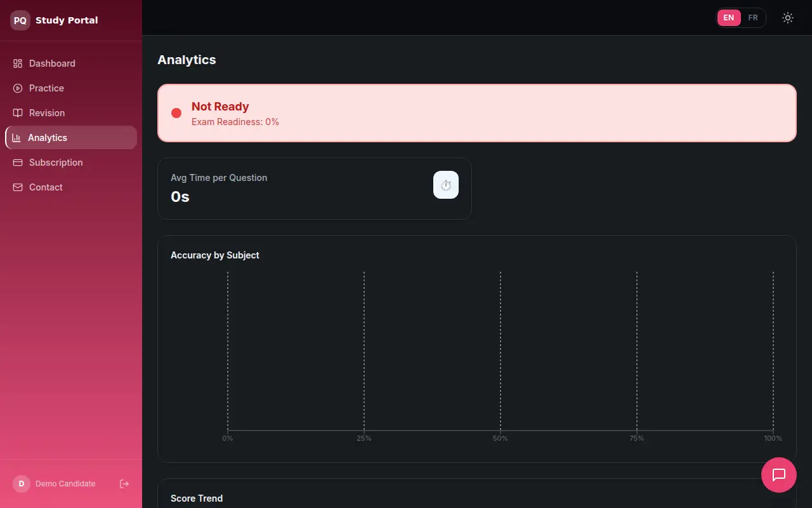Open the Revision section
The image size is (812, 508).
click(71, 113)
